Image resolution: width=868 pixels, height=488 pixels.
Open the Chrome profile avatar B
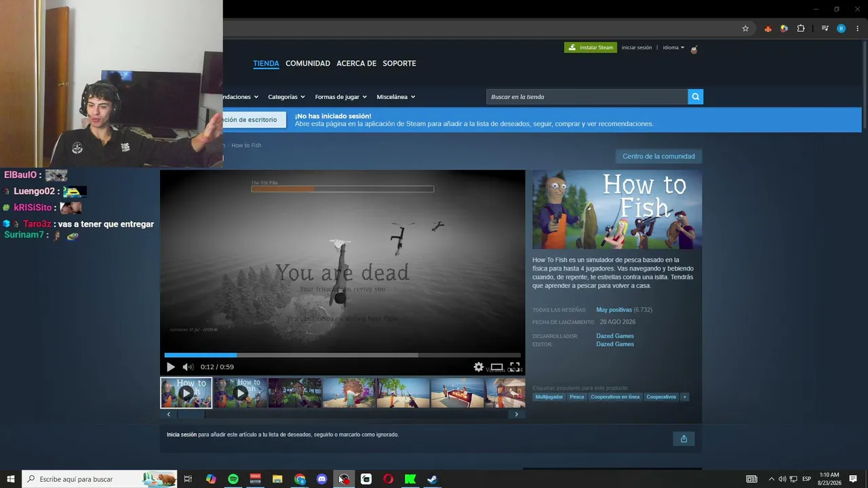[842, 28]
